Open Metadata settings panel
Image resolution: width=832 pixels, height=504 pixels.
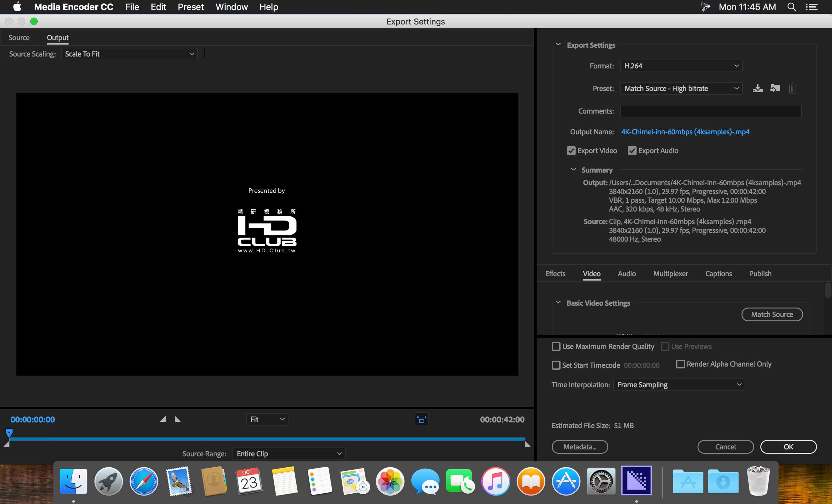(579, 447)
